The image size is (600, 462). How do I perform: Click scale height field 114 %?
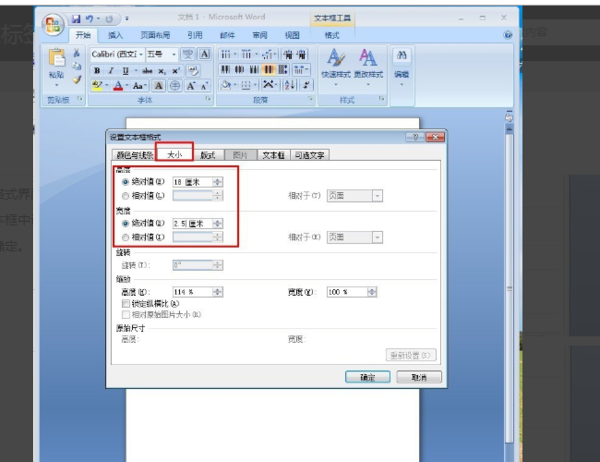click(x=192, y=292)
